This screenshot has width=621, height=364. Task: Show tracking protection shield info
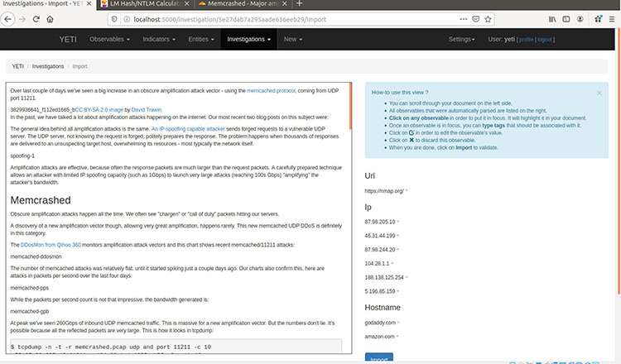(x=114, y=19)
